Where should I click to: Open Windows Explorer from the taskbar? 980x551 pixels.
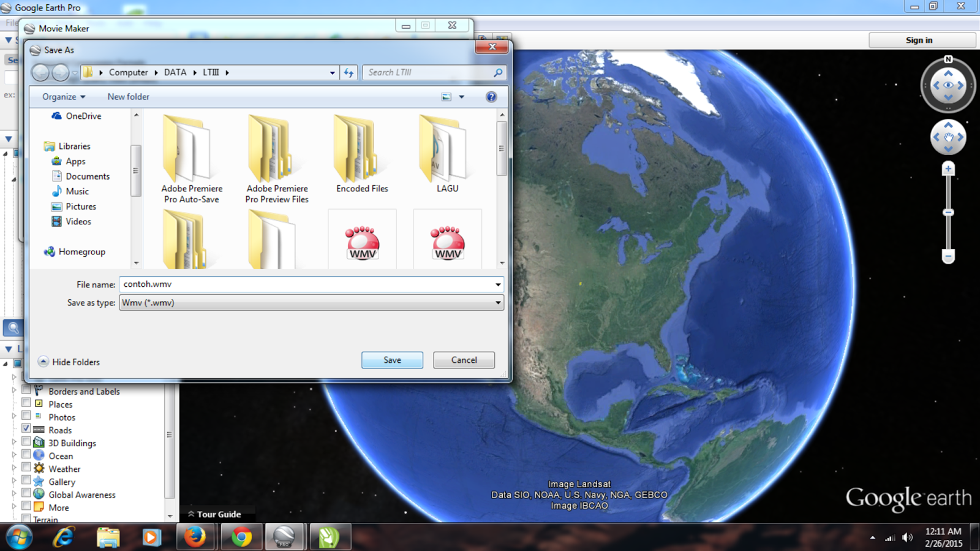tap(108, 538)
